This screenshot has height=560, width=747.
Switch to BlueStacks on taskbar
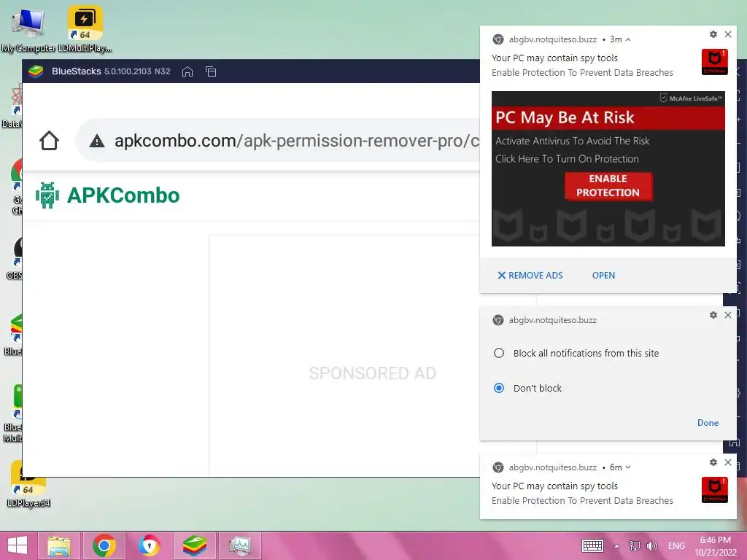(x=194, y=545)
